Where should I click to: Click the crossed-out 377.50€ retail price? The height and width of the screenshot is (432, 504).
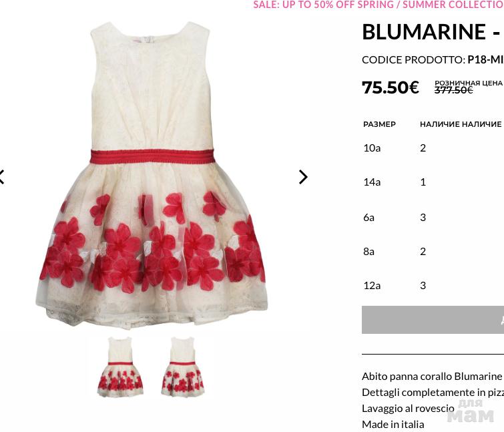click(453, 90)
